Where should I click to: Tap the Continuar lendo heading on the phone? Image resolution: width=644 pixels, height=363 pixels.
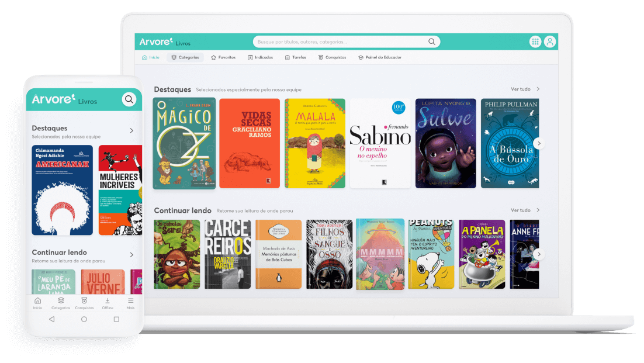point(60,252)
